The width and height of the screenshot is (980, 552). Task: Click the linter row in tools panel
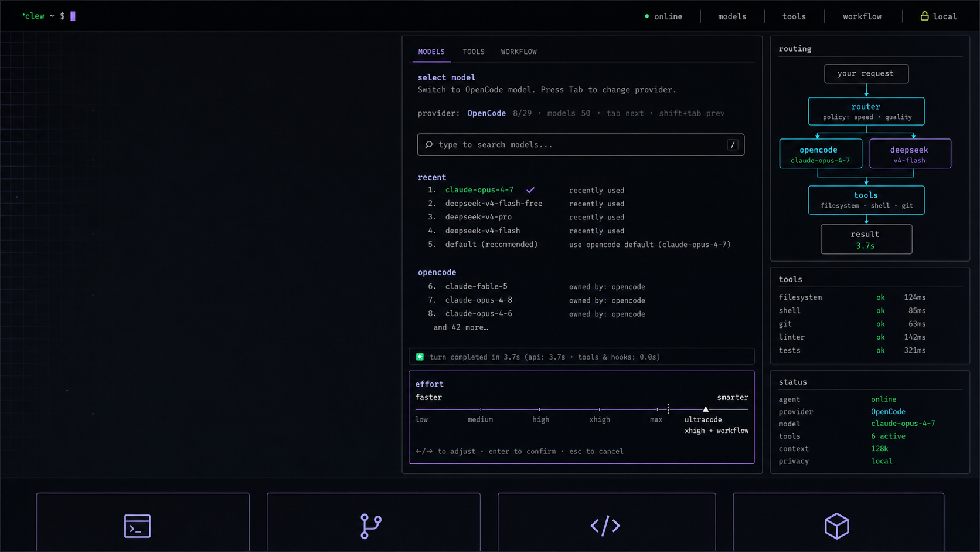pos(853,337)
